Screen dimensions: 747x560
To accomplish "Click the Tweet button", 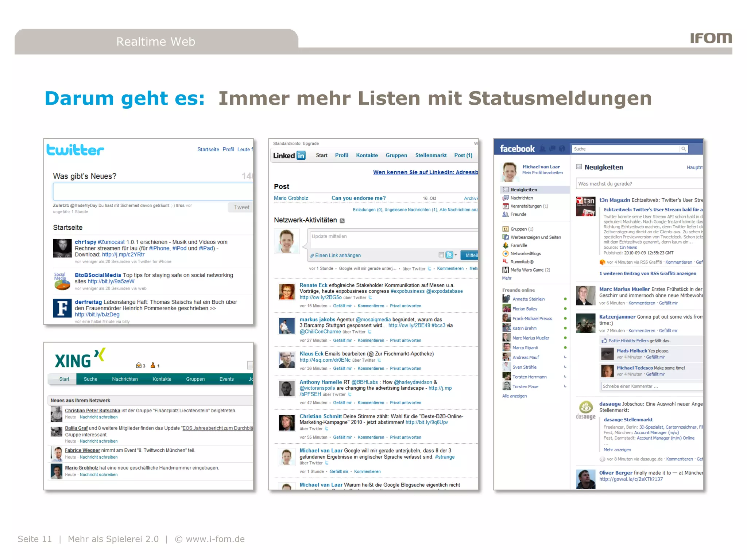I will pos(241,207).
